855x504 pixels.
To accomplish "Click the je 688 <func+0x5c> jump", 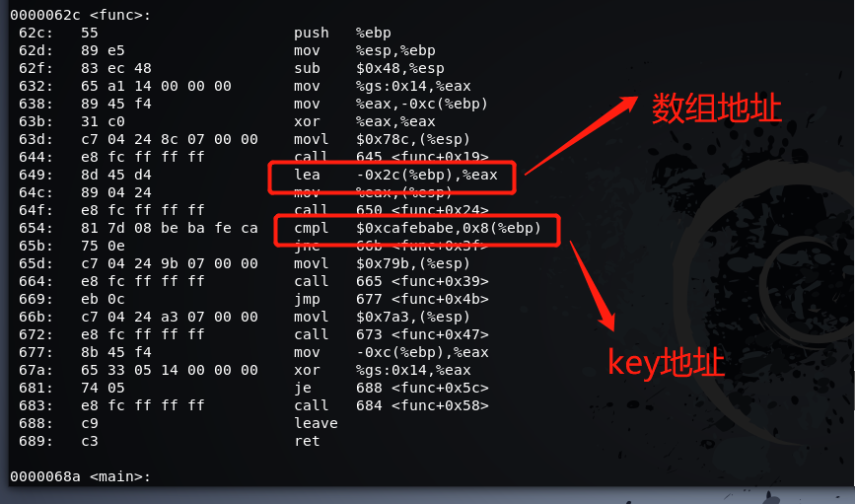I will (x=396, y=388).
